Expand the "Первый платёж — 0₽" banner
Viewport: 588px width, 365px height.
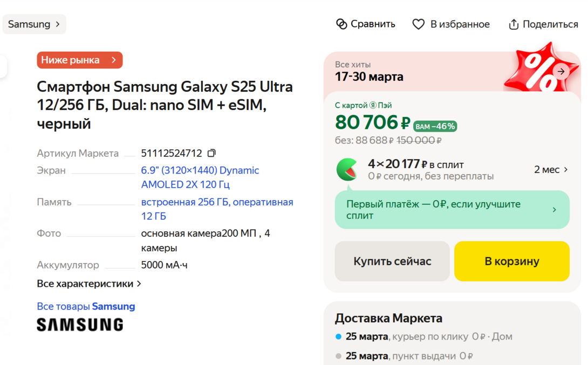point(452,210)
